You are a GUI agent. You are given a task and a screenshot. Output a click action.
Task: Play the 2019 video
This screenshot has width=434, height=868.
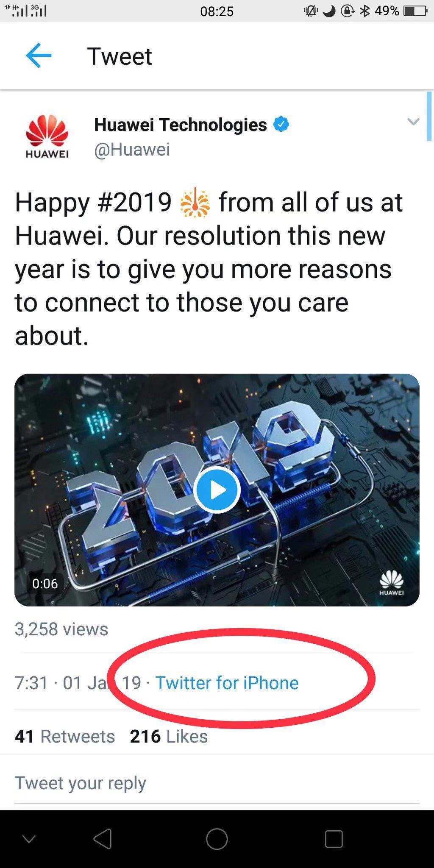coord(217,490)
